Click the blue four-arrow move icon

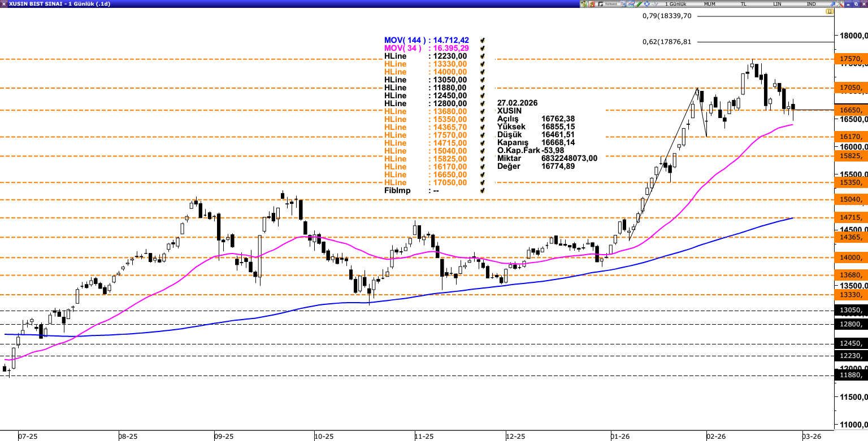[x=646, y=4]
